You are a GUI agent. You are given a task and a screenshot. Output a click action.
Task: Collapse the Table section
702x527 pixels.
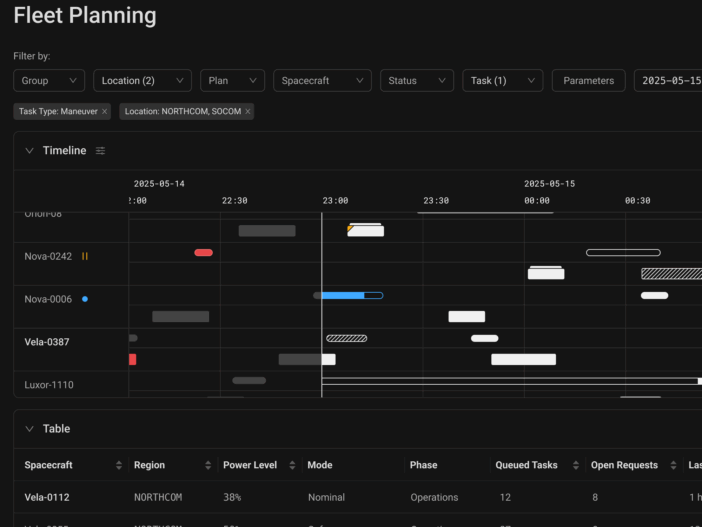[29, 429]
